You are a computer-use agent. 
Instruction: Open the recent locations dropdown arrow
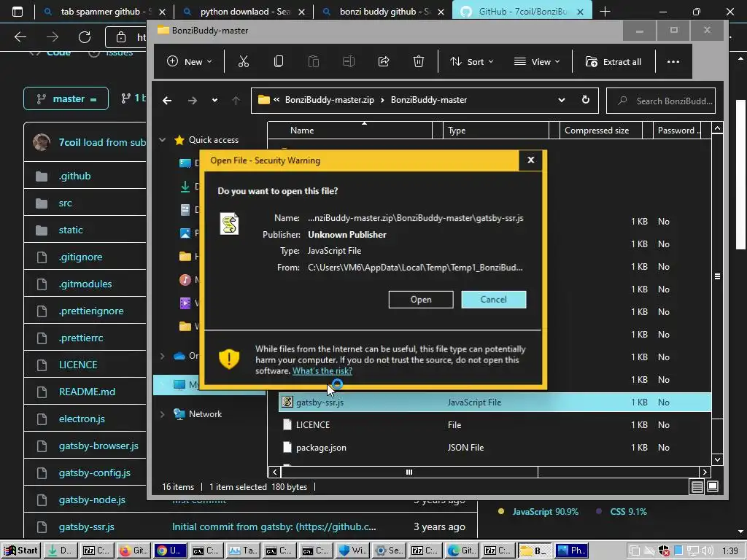pos(215,101)
